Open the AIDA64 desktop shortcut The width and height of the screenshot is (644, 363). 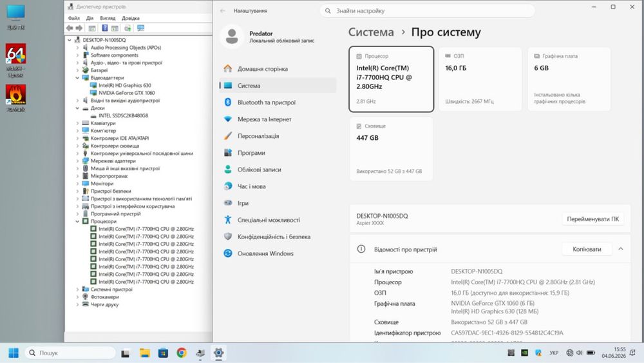tap(15, 60)
